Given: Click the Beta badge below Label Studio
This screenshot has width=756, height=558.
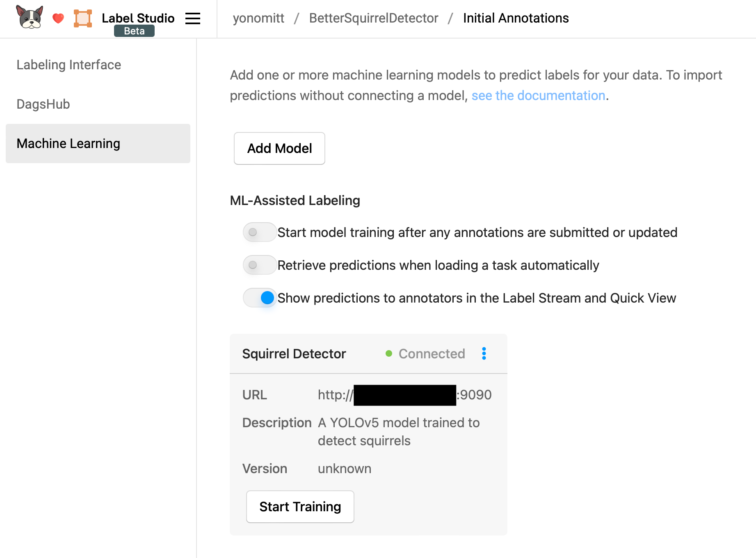Looking at the screenshot, I should [134, 30].
